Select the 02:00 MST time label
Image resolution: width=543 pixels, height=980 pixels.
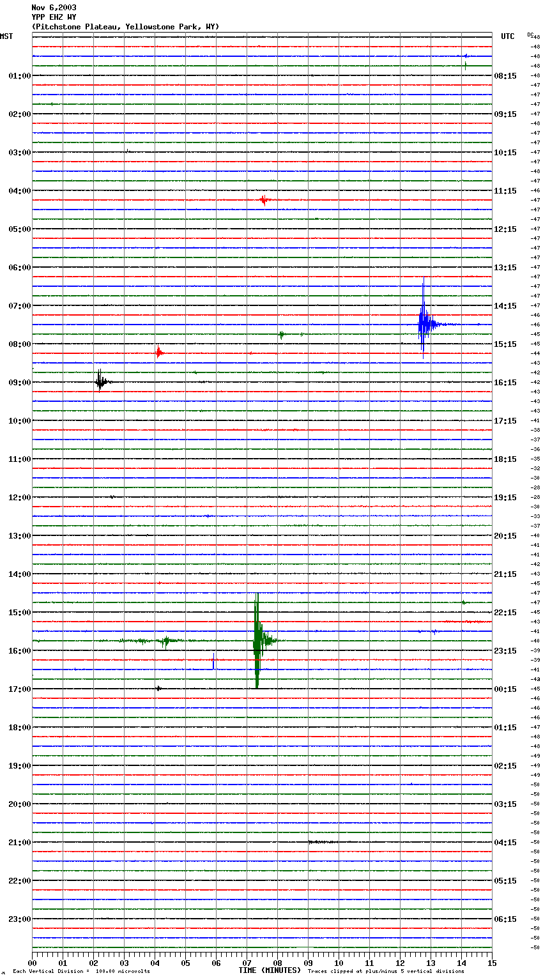pyautogui.click(x=19, y=114)
